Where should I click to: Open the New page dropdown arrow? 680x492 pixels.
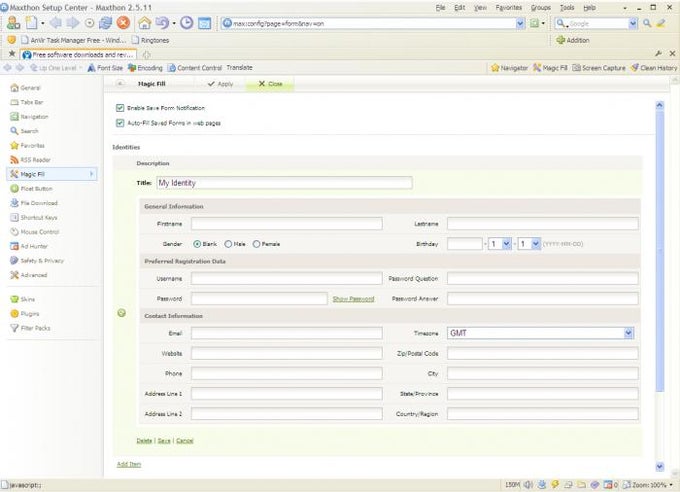(42, 23)
